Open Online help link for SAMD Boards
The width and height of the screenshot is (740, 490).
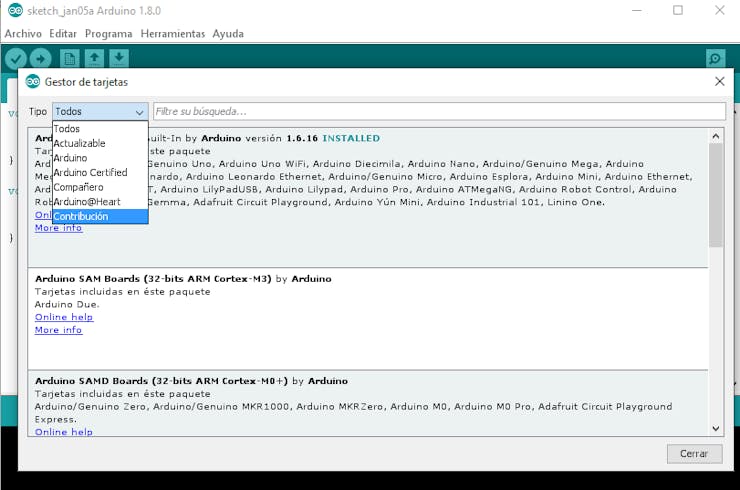pyautogui.click(x=64, y=431)
